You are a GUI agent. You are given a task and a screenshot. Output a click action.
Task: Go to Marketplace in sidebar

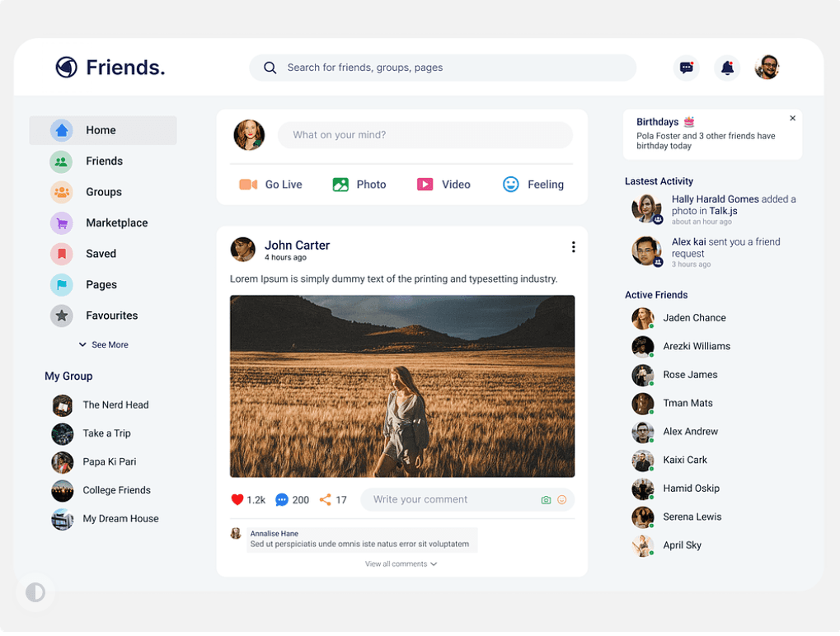[116, 222]
